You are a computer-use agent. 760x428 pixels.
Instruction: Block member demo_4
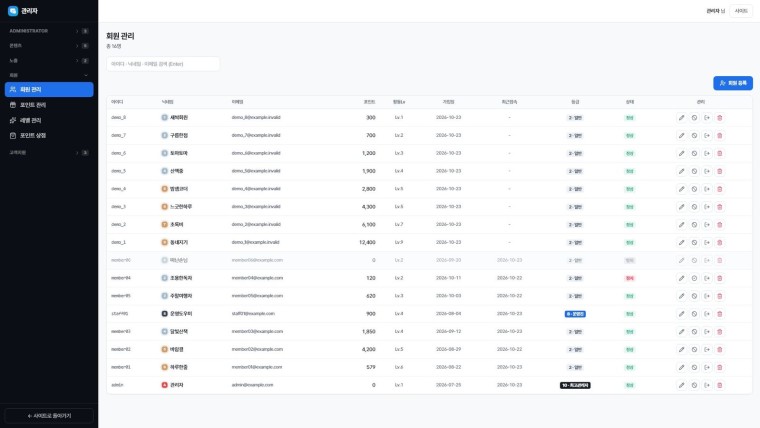(x=694, y=189)
